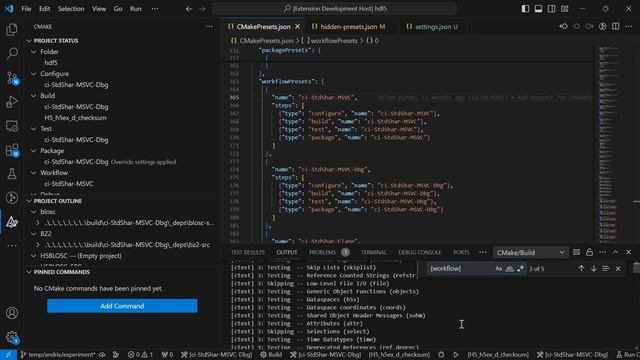Viewport: 640px width, 360px height.
Task: Click the split editor right icon
Action: pyautogui.click(x=616, y=27)
